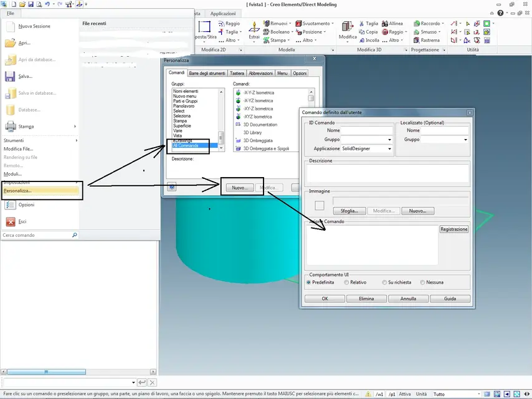Click the Sfoglia... button

pyautogui.click(x=349, y=211)
